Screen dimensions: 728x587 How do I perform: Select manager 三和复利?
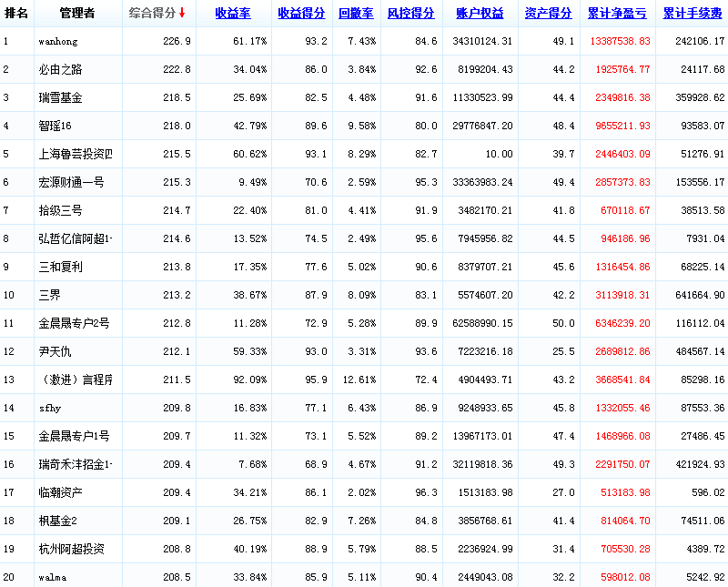(x=60, y=267)
